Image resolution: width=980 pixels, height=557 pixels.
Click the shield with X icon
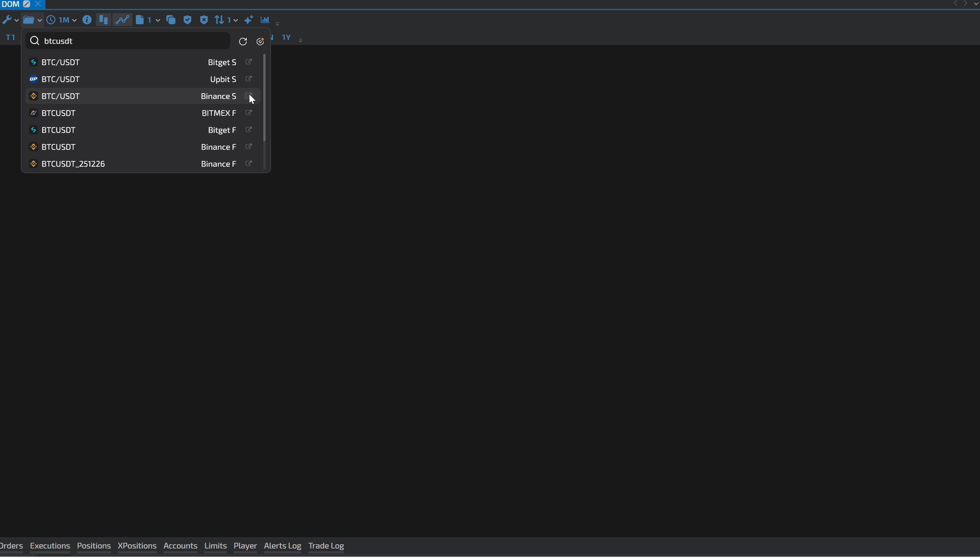coord(204,20)
